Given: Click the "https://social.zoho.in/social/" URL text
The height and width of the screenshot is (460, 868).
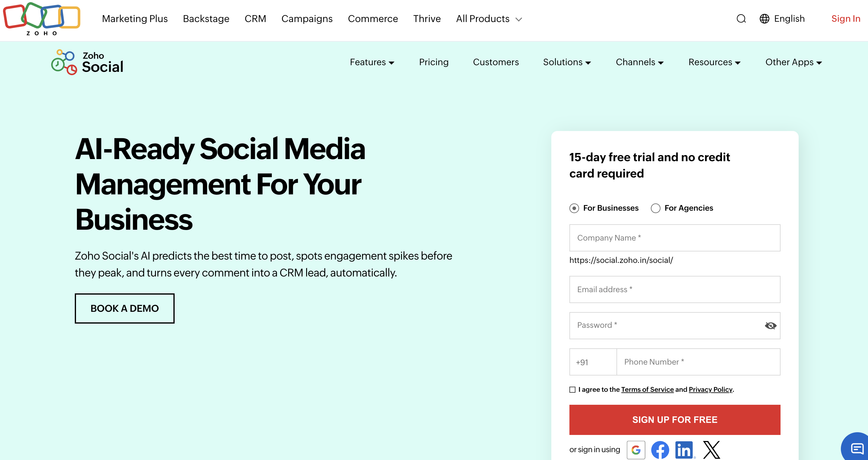Looking at the screenshot, I should coord(621,260).
